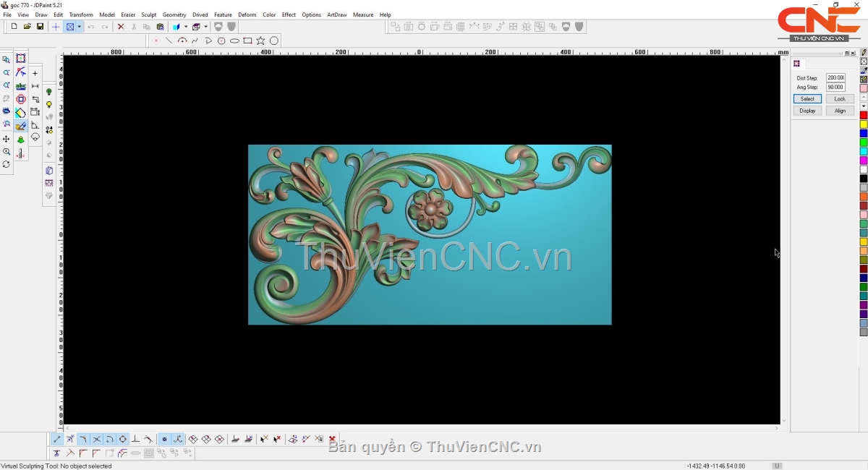Select the ellipse drawing tool
Image resolution: width=868 pixels, height=470 pixels.
point(234,41)
